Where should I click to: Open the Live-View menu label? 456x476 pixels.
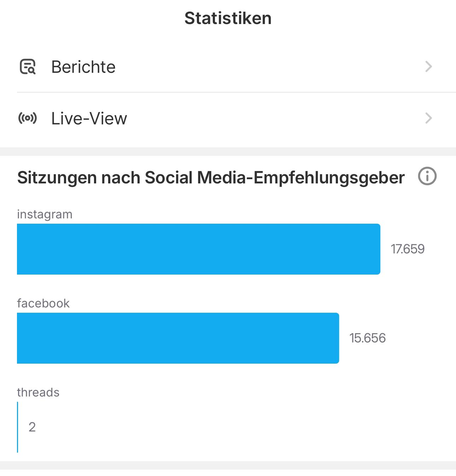click(89, 118)
